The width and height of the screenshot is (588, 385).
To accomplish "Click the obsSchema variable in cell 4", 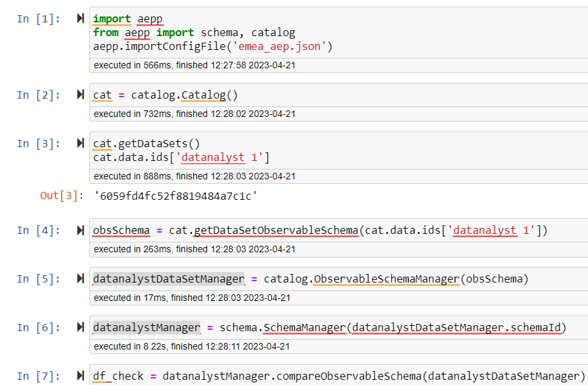I will pos(122,230).
